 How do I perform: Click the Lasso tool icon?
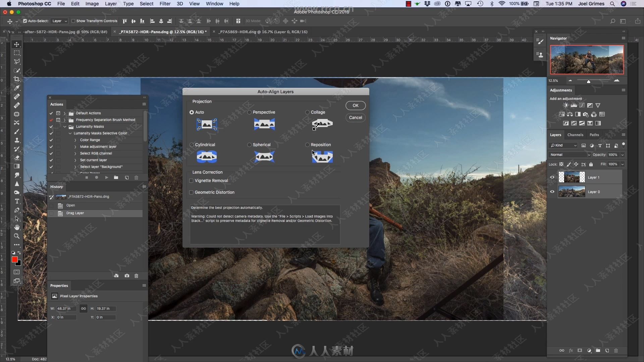pos(16,61)
